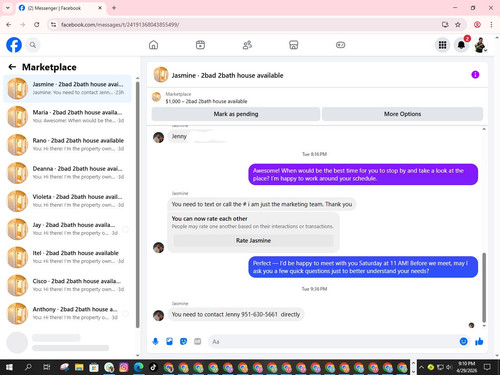Close the Messenger Facebook browser tab
The width and height of the screenshot is (500, 375).
coord(100,8)
